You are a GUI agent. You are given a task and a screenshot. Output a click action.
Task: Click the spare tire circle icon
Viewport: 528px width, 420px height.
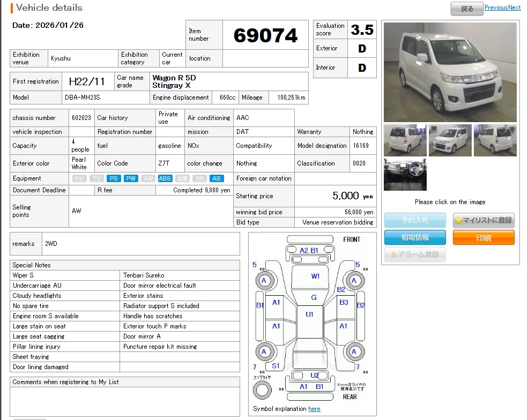262,391
